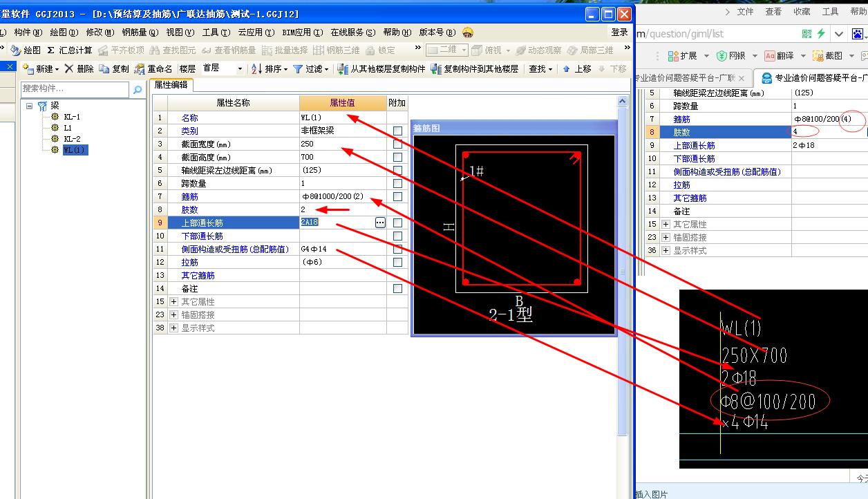Select the 属性编辑 tab
Screen dimensions: 868x499
coord(171,86)
